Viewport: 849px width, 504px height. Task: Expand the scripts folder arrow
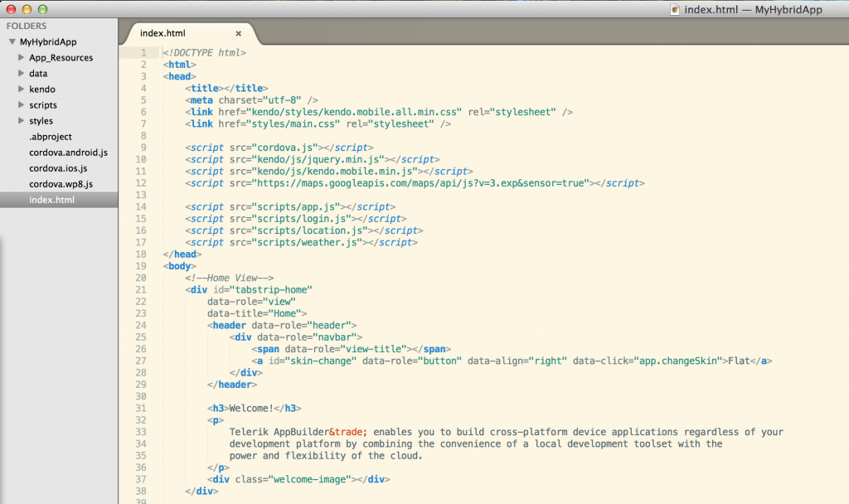pyautogui.click(x=21, y=104)
